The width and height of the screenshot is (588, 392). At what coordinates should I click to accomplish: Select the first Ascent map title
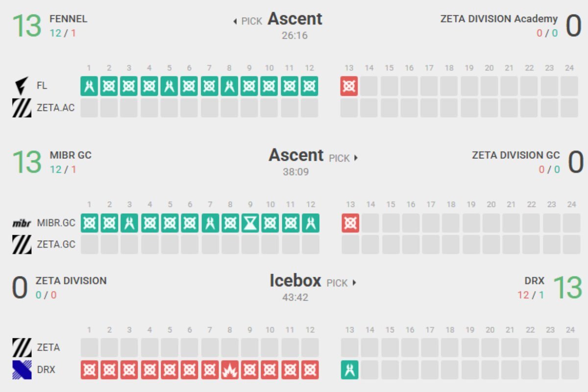(295, 19)
